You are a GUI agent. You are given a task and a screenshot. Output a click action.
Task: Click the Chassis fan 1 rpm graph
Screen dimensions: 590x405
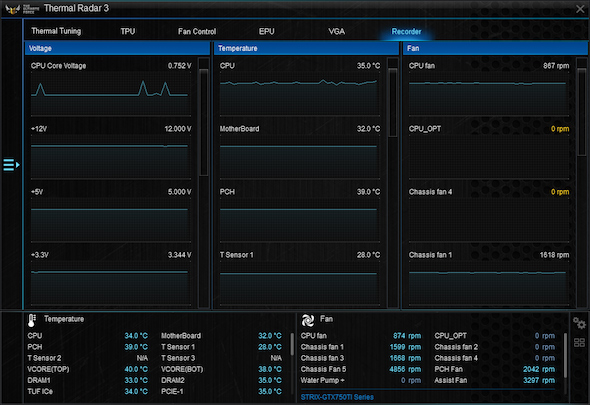[x=489, y=283]
